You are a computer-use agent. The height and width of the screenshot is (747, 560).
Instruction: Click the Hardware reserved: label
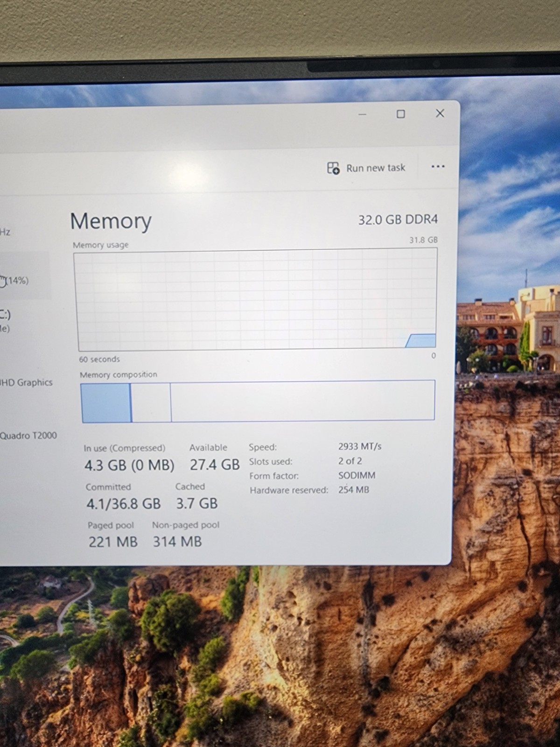[x=289, y=490]
